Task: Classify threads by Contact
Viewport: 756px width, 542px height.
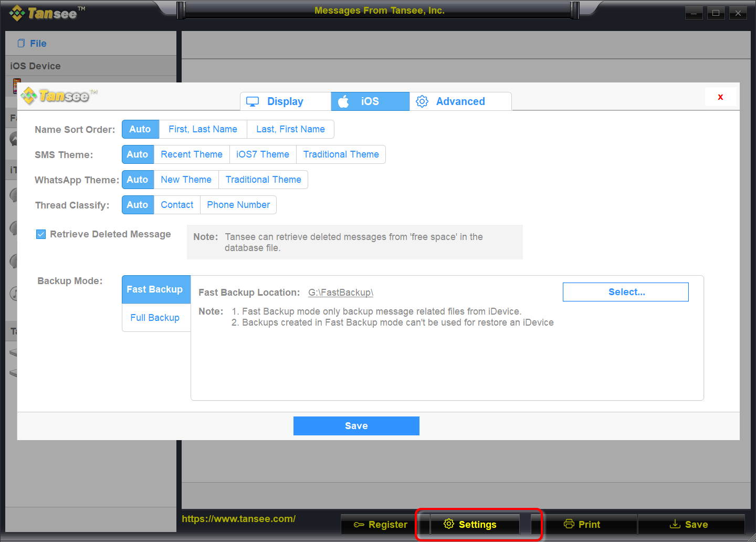Action: [x=177, y=205]
